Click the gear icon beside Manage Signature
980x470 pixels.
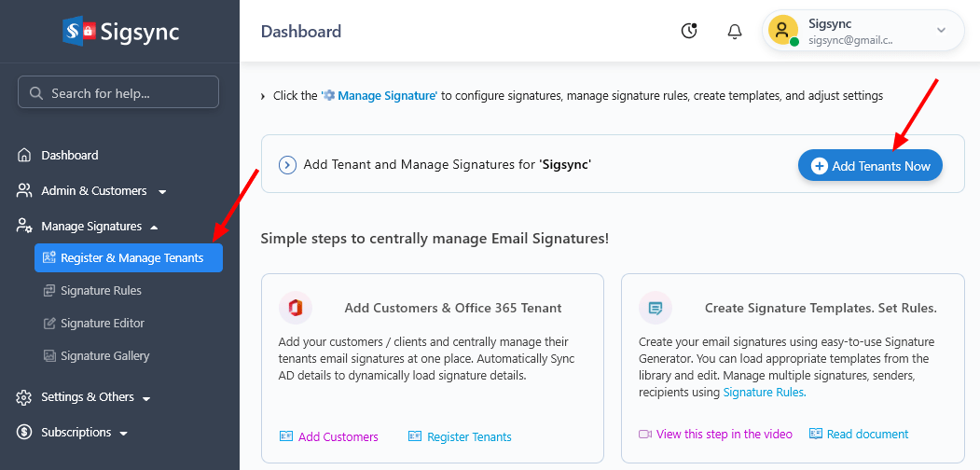coord(328,96)
